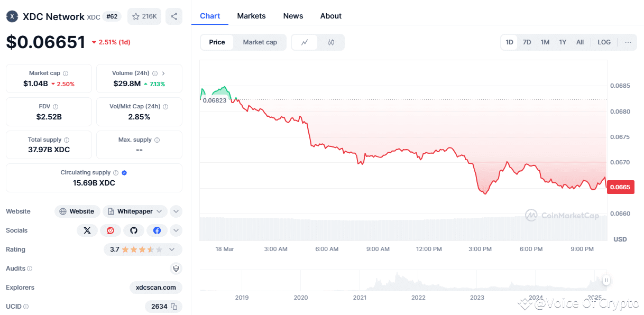Open the Whitepaper dropdown
The height and width of the screenshot is (315, 644).
[x=135, y=211]
